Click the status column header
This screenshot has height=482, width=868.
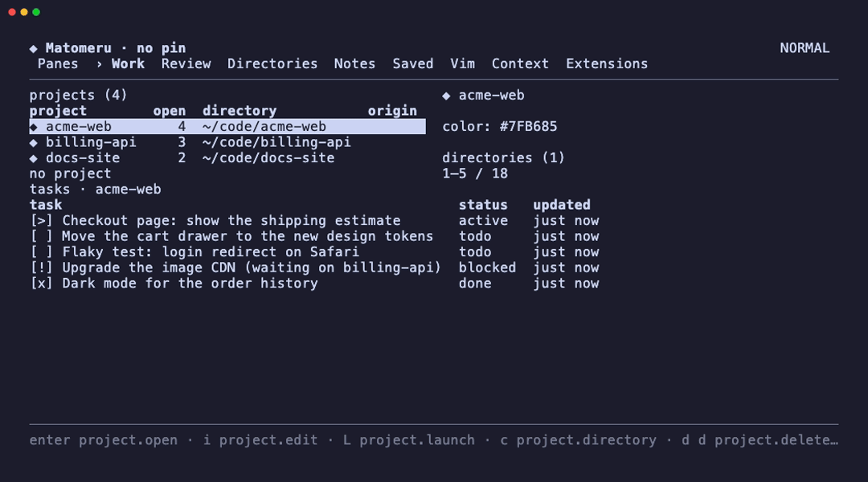(x=483, y=205)
